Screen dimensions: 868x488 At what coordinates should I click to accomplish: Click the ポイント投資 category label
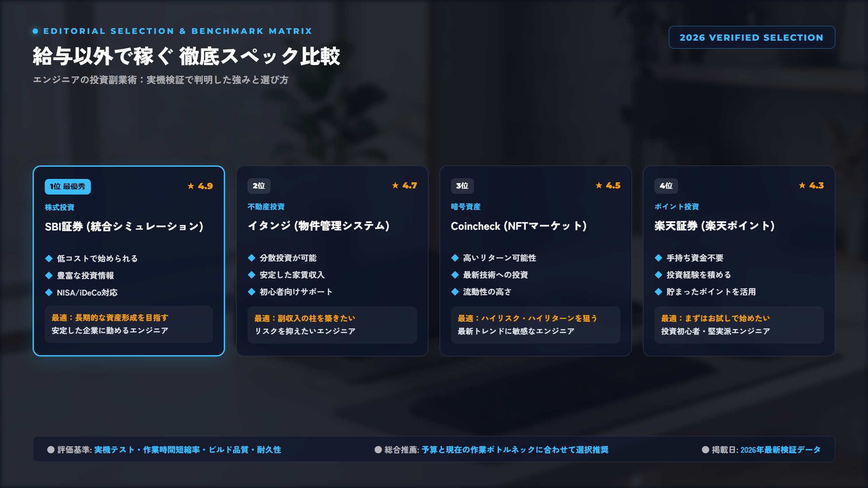(x=677, y=207)
